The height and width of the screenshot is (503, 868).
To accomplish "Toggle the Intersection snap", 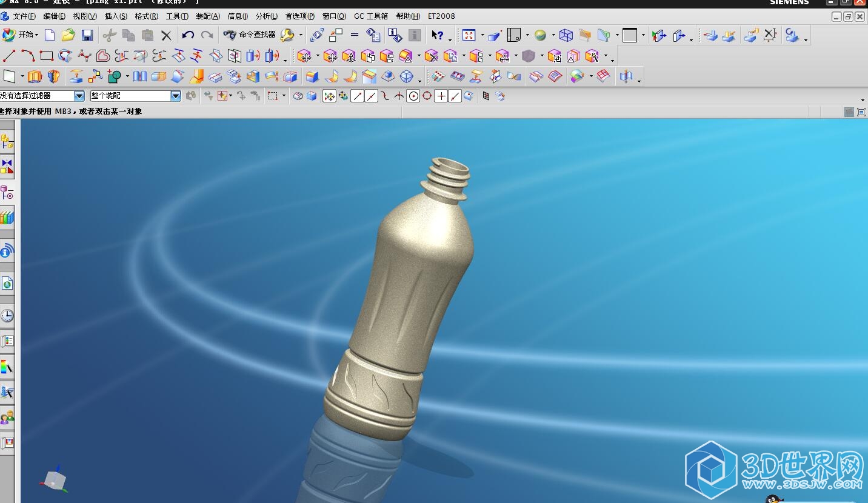I will [x=399, y=96].
